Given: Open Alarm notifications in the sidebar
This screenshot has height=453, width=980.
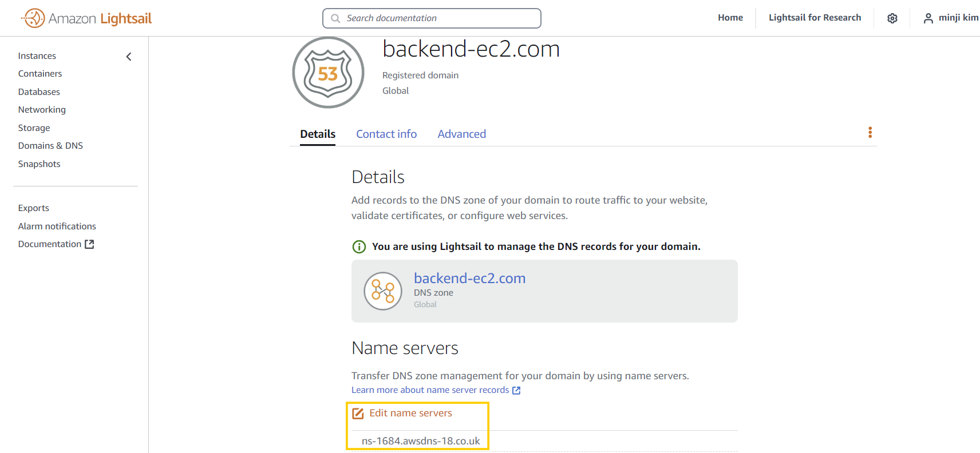Looking at the screenshot, I should [x=57, y=227].
